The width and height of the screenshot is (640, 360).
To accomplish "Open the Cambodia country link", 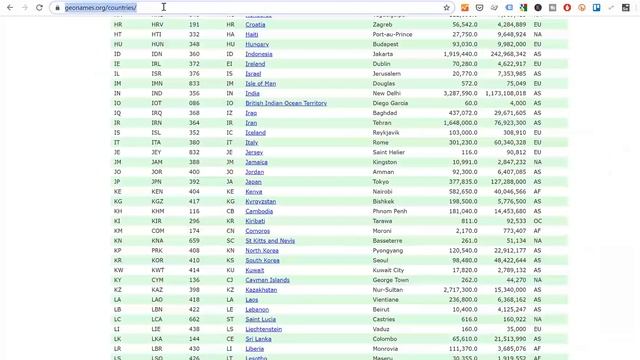I will coord(259,211).
